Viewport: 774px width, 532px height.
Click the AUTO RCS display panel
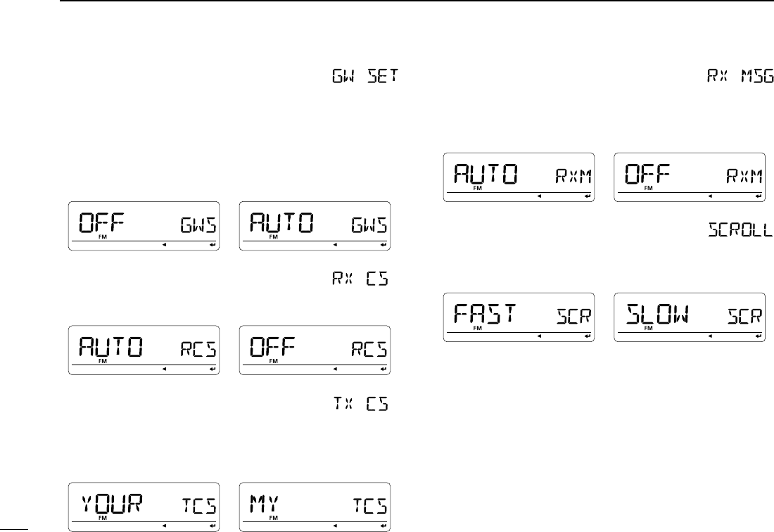(144, 350)
